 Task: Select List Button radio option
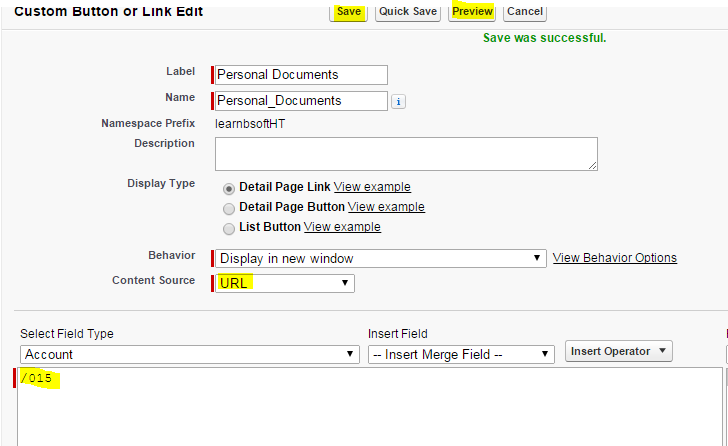229,229
